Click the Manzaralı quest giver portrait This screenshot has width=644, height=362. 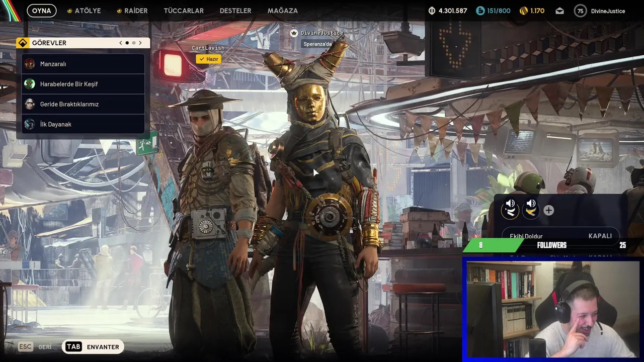pyautogui.click(x=30, y=64)
